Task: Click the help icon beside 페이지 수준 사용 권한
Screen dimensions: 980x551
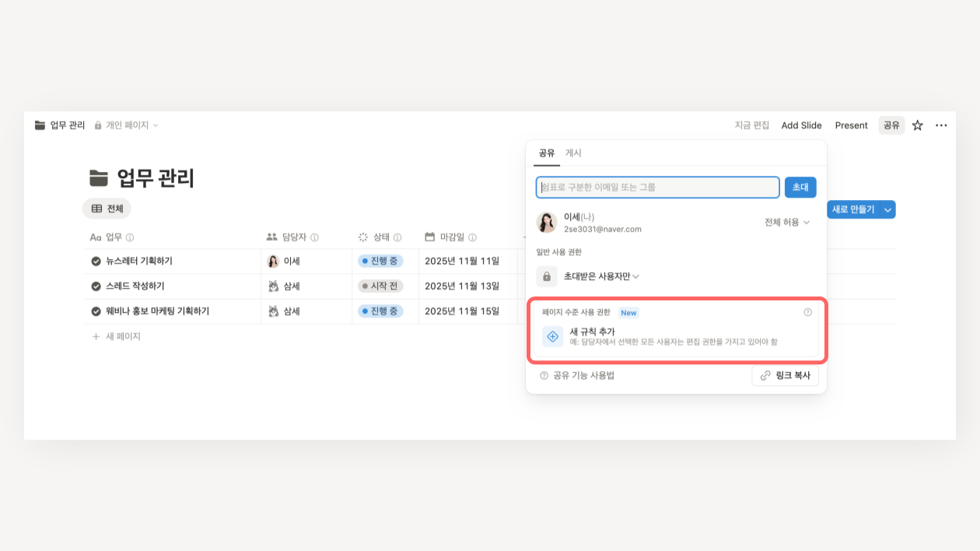Action: point(807,312)
